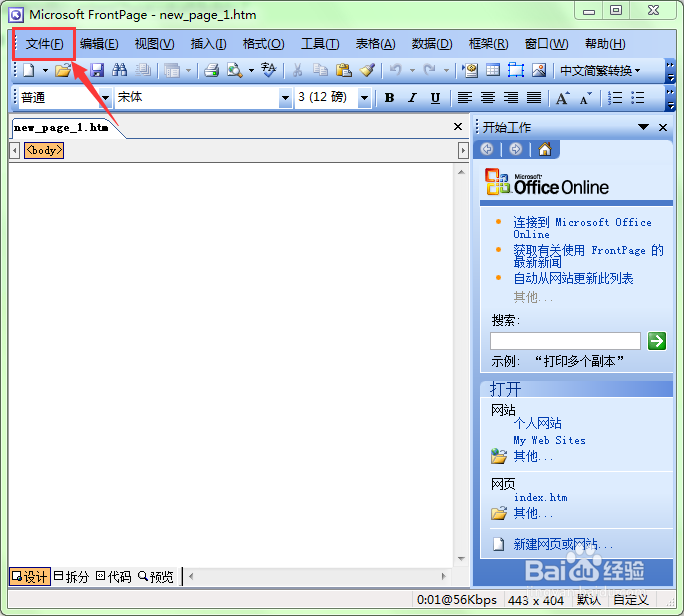Click the Format Painter brush icon

click(367, 70)
